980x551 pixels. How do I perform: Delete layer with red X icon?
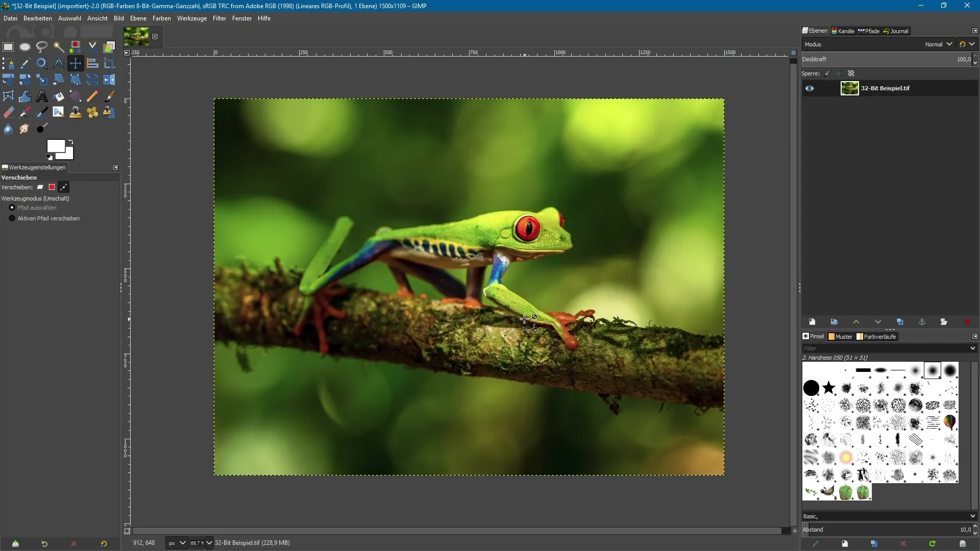(967, 322)
